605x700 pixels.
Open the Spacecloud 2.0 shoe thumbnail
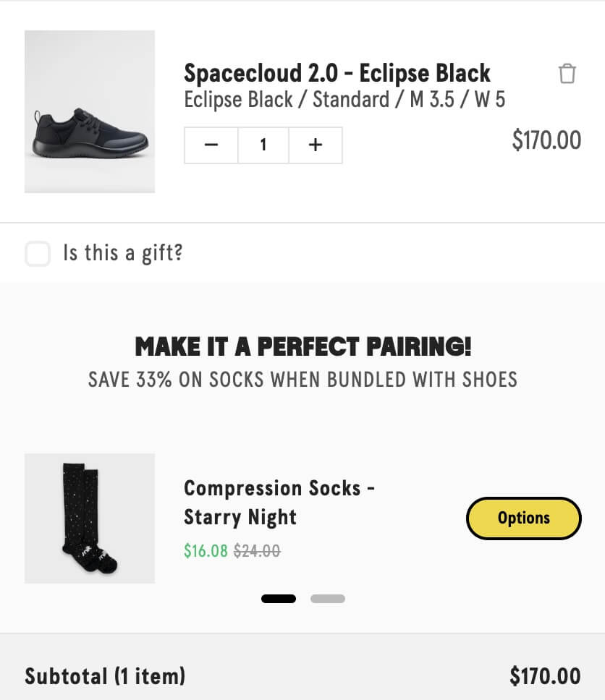[x=90, y=111]
